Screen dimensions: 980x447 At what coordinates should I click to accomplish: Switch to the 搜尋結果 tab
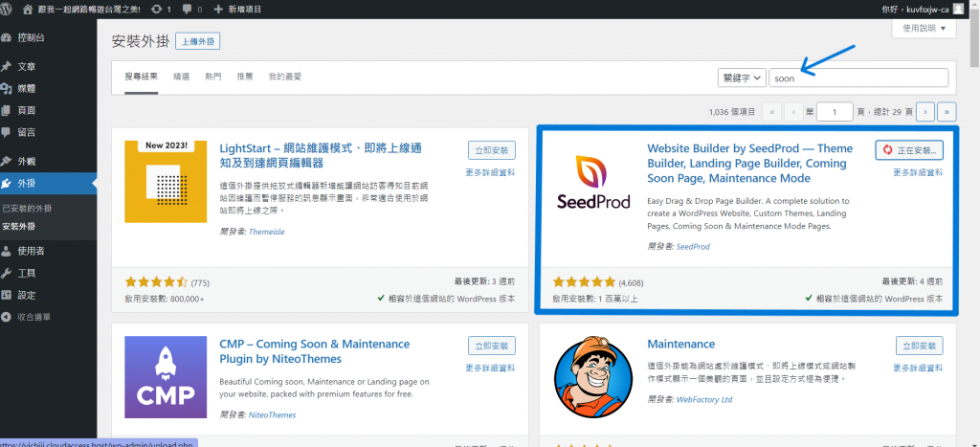pos(142,77)
